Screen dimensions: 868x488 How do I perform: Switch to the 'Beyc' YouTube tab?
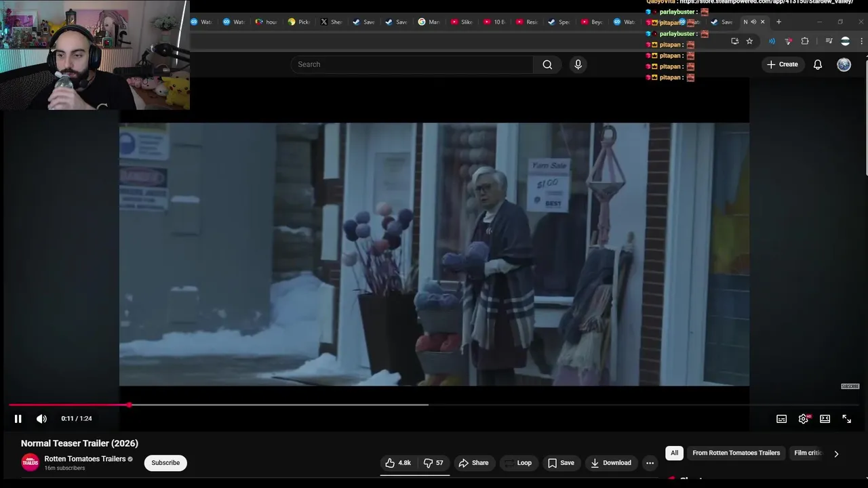coord(591,22)
